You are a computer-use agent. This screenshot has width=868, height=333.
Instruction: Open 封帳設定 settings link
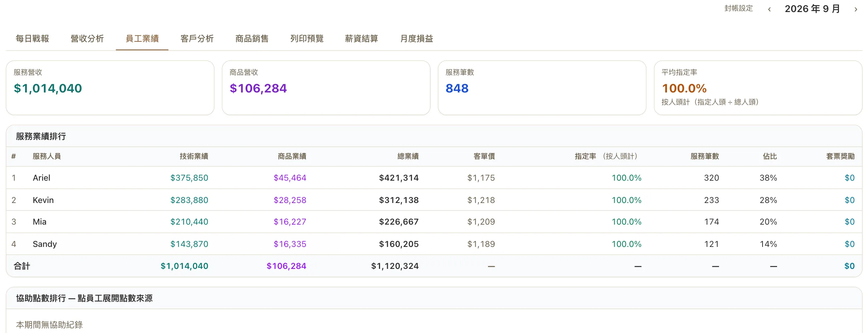(x=738, y=9)
